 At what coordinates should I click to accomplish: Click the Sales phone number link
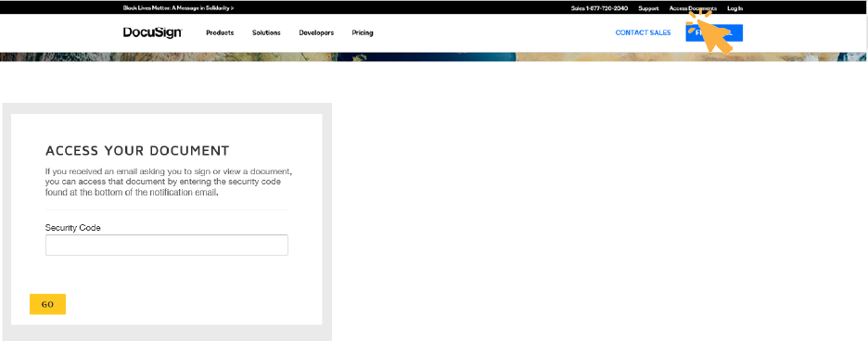pyautogui.click(x=599, y=8)
